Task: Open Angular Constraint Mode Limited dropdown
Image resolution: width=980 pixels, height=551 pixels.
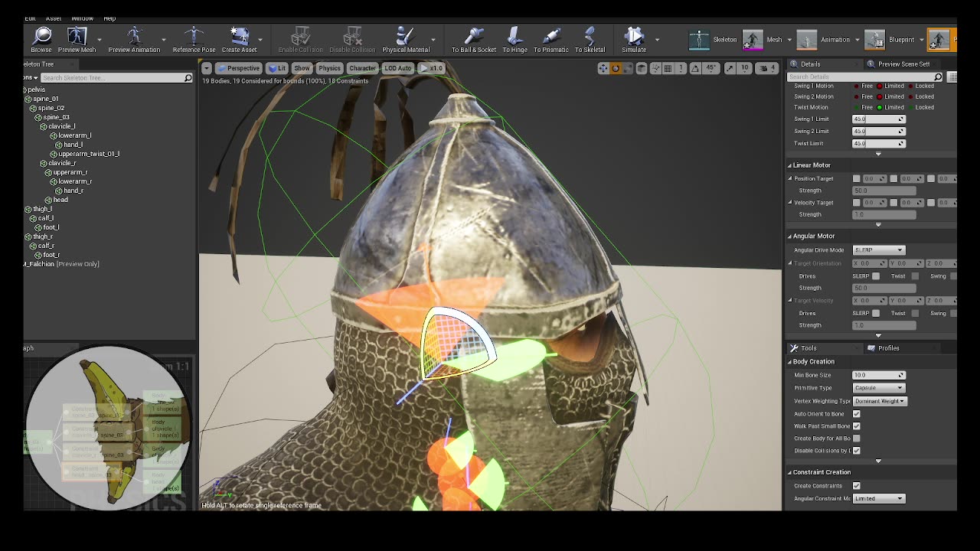Action: pos(878,499)
